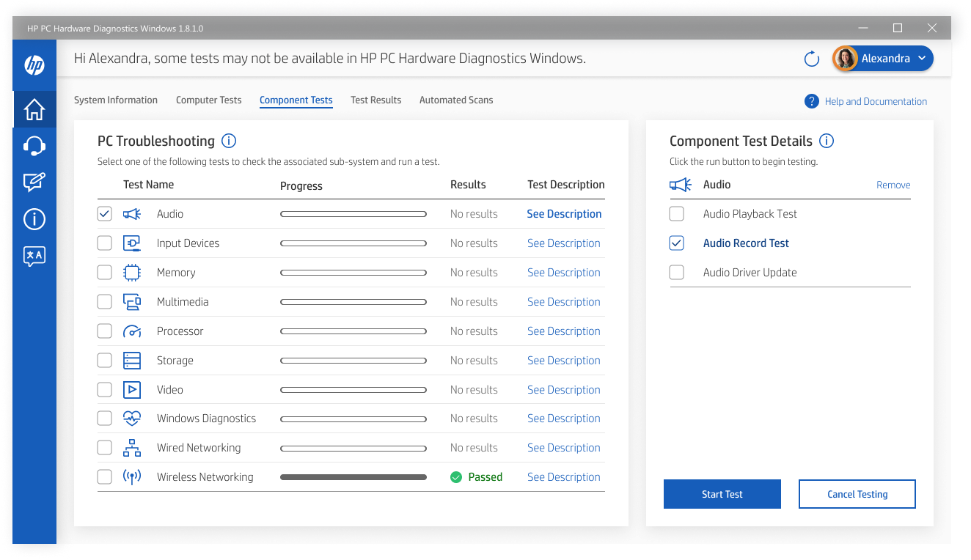Click the Windows Diagnostics test name
This screenshot has height=560, width=971.
[207, 419]
